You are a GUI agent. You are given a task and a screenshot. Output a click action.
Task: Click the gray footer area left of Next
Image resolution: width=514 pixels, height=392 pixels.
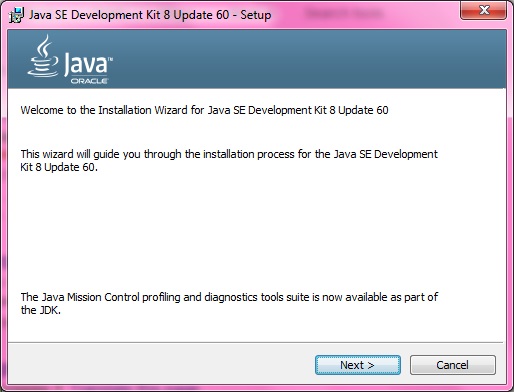pos(162,365)
